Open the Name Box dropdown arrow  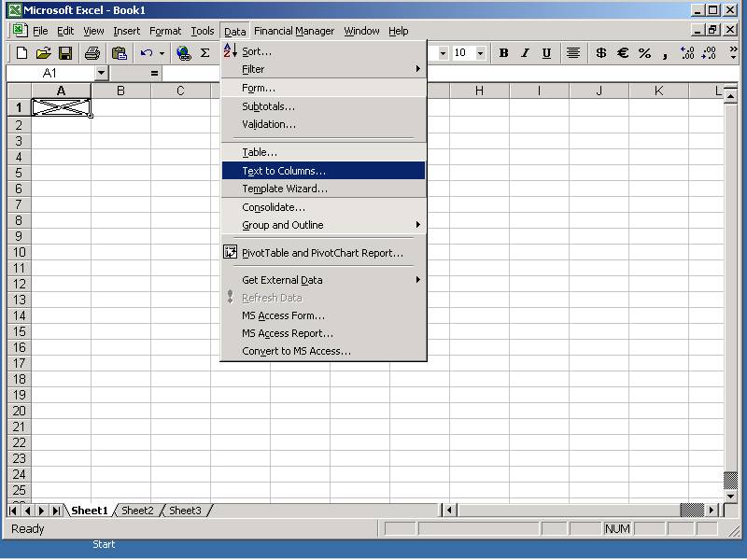101,73
